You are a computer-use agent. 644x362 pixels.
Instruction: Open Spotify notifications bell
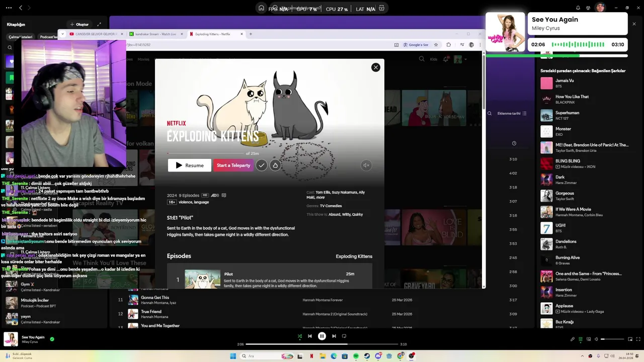tap(578, 8)
